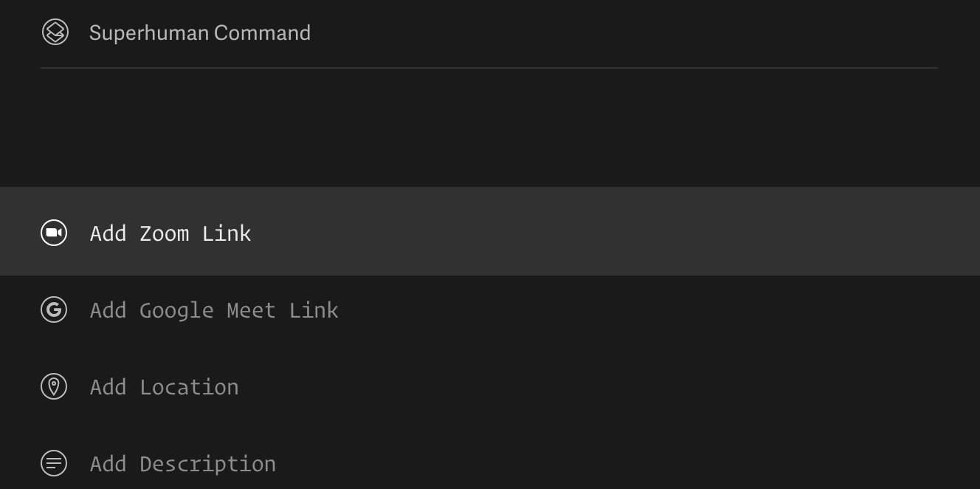Viewport: 980px width, 489px height.
Task: Click the location pin icon
Action: (54, 387)
